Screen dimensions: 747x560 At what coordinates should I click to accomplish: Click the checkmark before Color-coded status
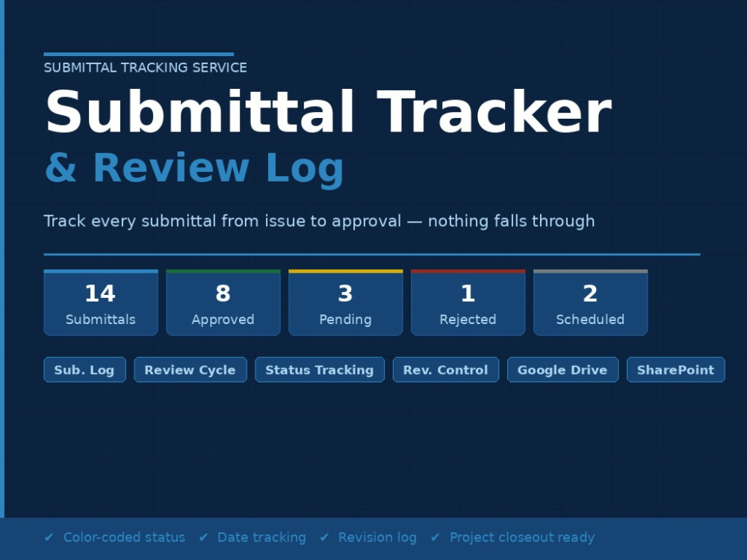[x=49, y=538]
